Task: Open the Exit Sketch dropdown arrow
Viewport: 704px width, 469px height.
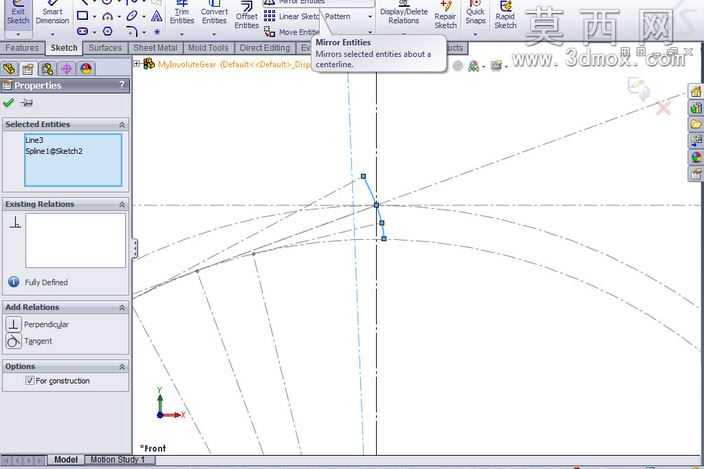Action: tap(18, 35)
